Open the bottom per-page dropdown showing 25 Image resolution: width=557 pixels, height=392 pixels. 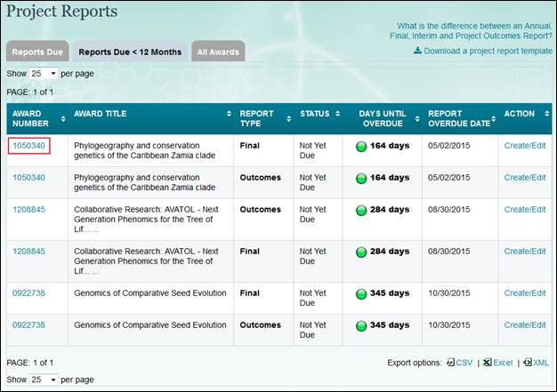coord(43,380)
